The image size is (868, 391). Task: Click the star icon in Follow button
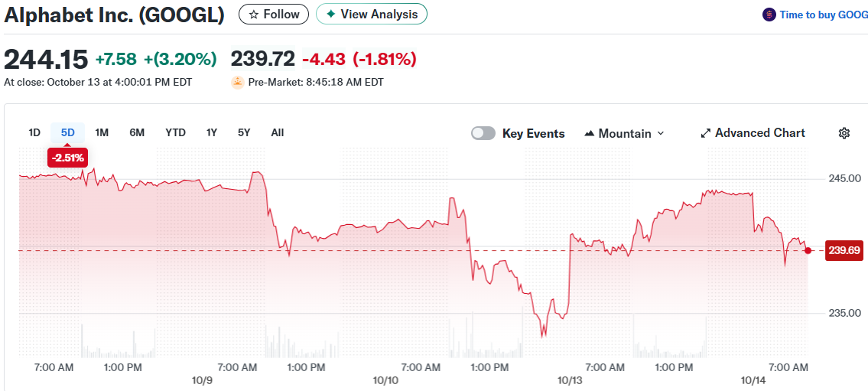[253, 15]
